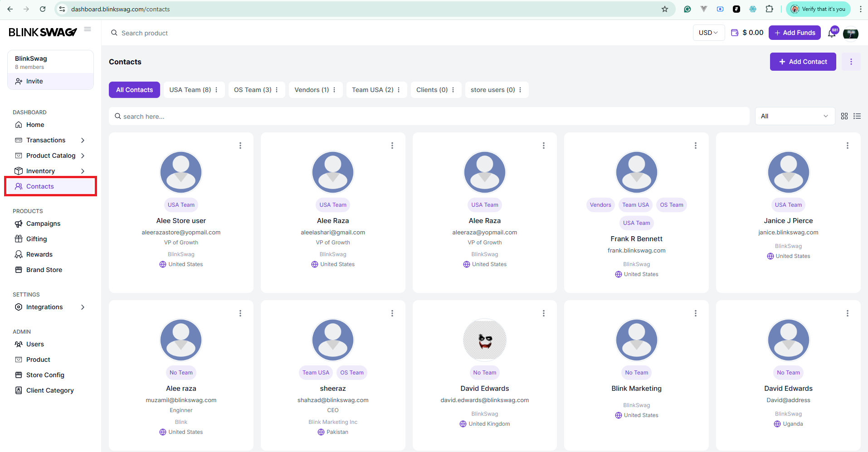The height and width of the screenshot is (452, 868).
Task: Click Verify that it's you button
Action: (818, 9)
